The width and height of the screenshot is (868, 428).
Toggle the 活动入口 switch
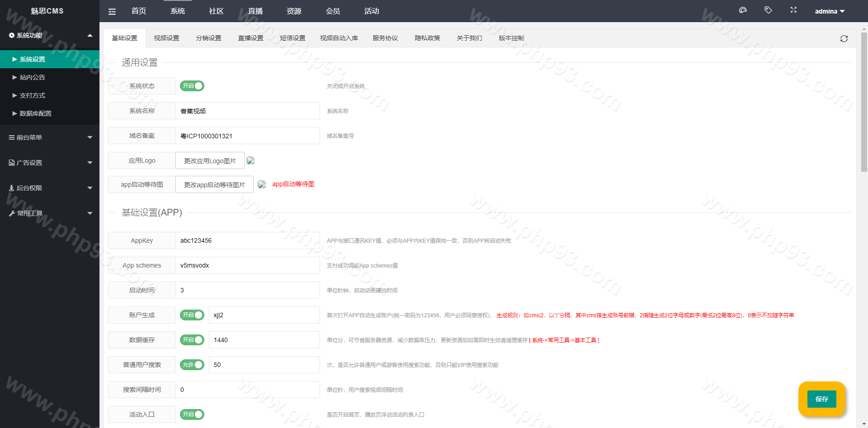192,414
